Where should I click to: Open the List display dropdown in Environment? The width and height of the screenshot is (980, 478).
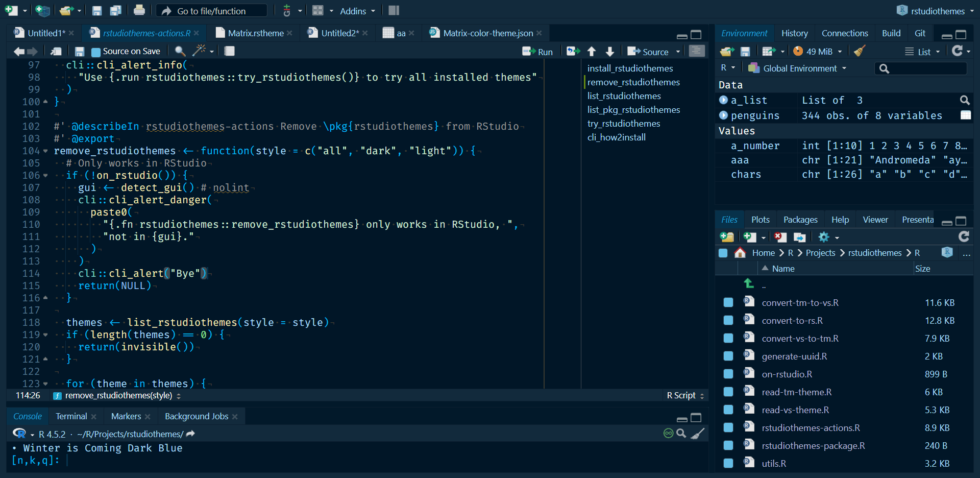click(x=923, y=51)
